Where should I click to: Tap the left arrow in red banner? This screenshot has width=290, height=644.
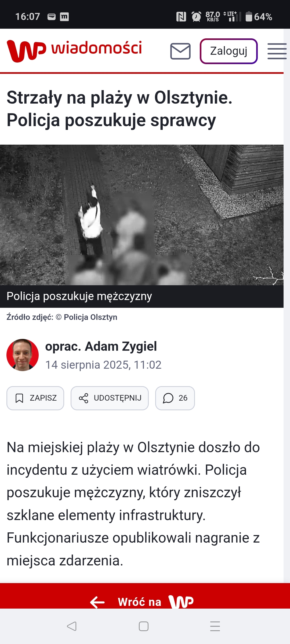pos(97,602)
